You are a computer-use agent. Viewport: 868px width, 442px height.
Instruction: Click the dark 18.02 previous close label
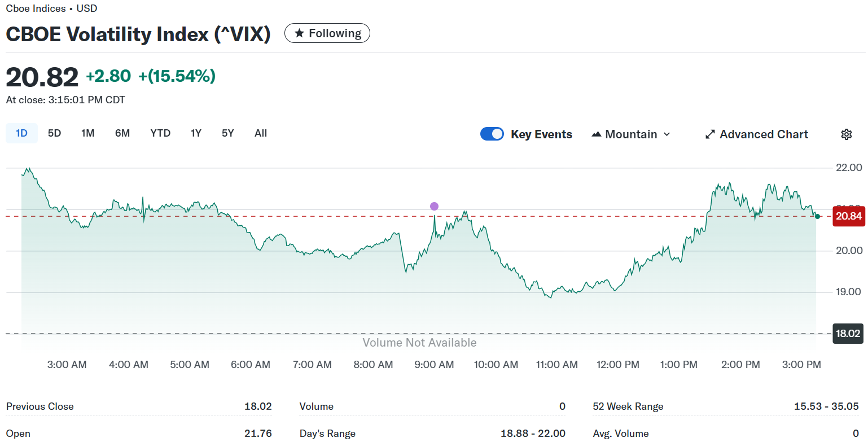click(849, 334)
